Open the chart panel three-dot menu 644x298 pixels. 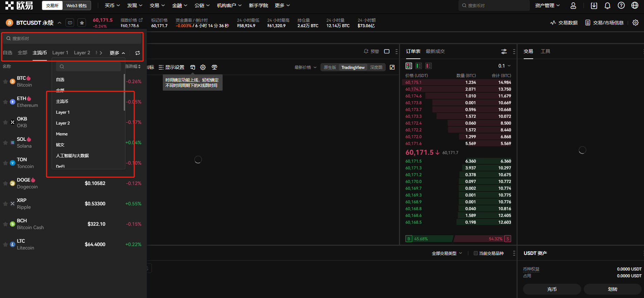click(x=397, y=51)
